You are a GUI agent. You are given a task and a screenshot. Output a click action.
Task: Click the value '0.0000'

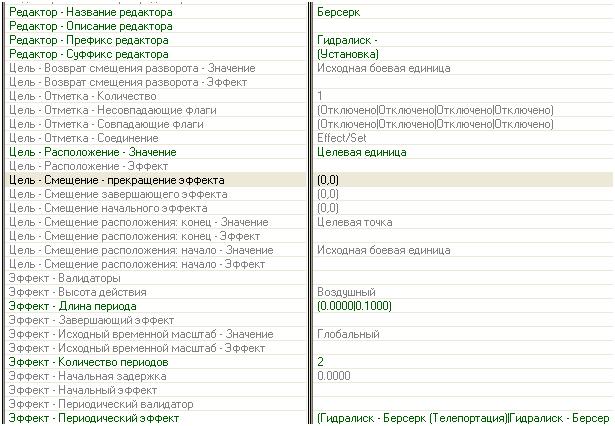click(x=333, y=376)
